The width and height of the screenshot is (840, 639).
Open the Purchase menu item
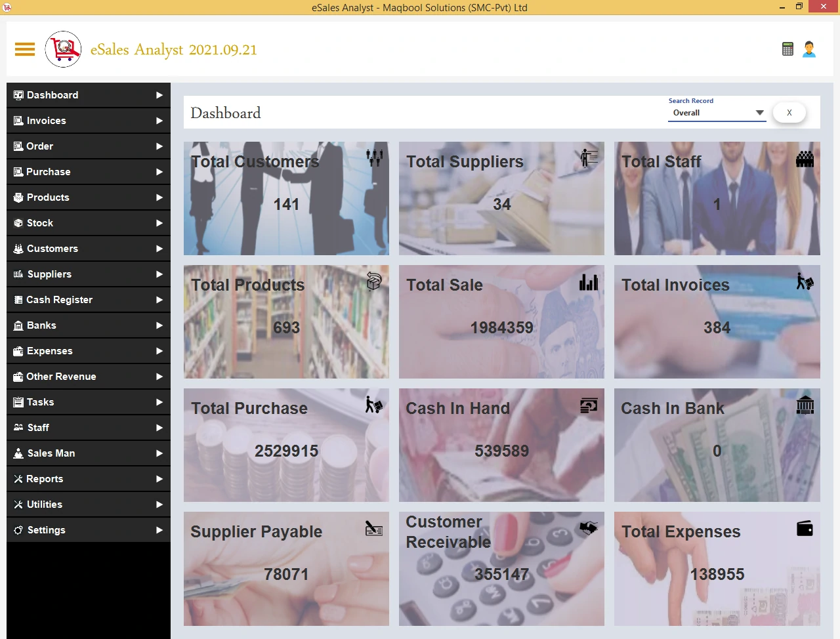pyautogui.click(x=89, y=172)
